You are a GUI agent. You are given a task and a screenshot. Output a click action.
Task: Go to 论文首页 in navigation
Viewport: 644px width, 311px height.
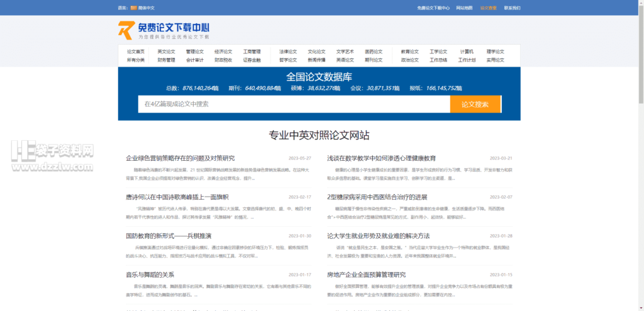coord(136,52)
